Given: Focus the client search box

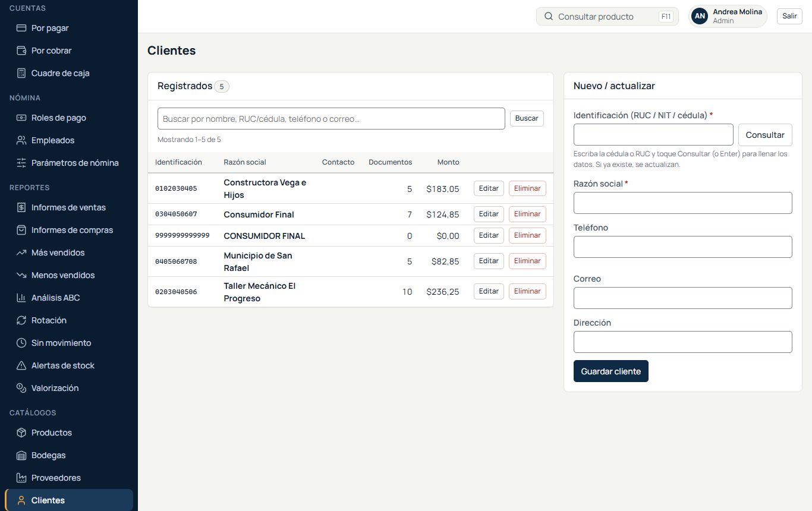Looking at the screenshot, I should click(331, 118).
